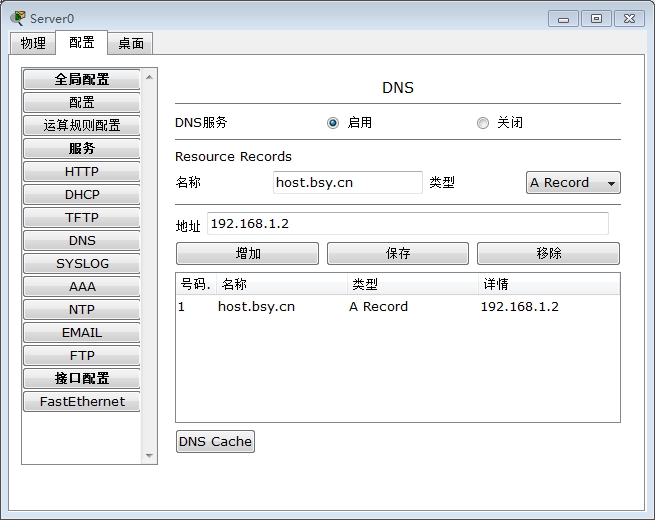Click the Server0 window title icon
Screen dimensions: 655x520
click(18, 18)
